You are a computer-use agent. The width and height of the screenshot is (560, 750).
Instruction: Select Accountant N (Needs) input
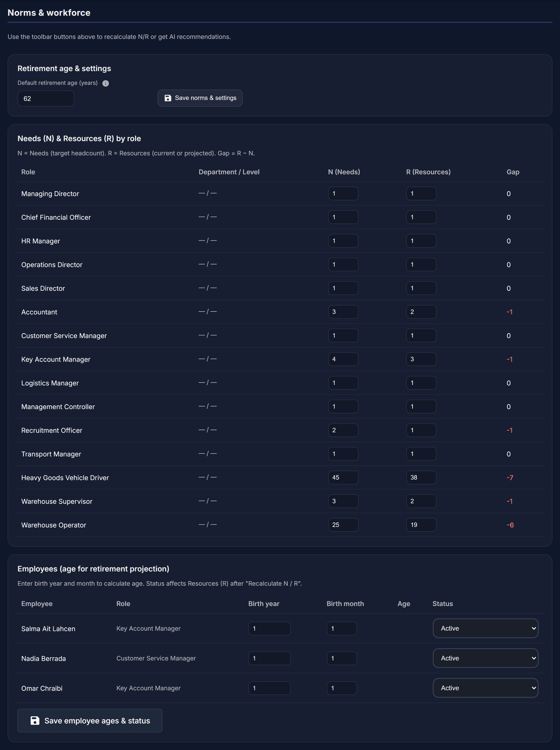(343, 312)
